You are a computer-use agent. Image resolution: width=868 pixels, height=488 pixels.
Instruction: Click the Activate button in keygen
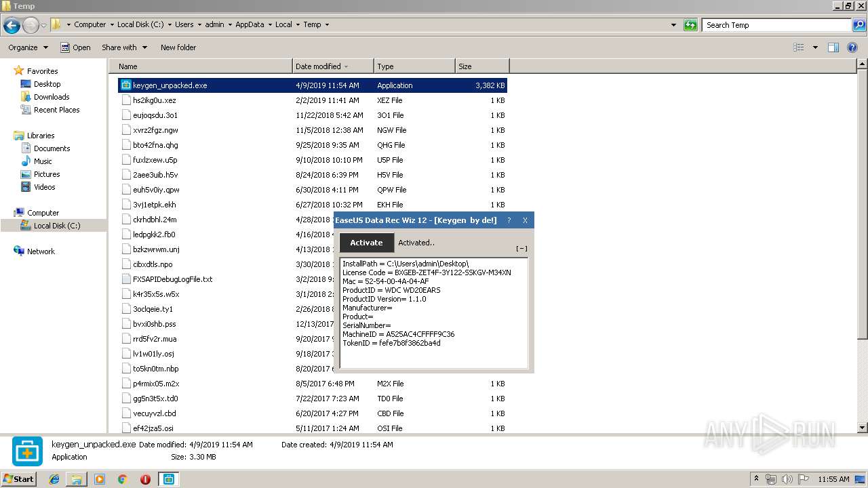pyautogui.click(x=366, y=243)
